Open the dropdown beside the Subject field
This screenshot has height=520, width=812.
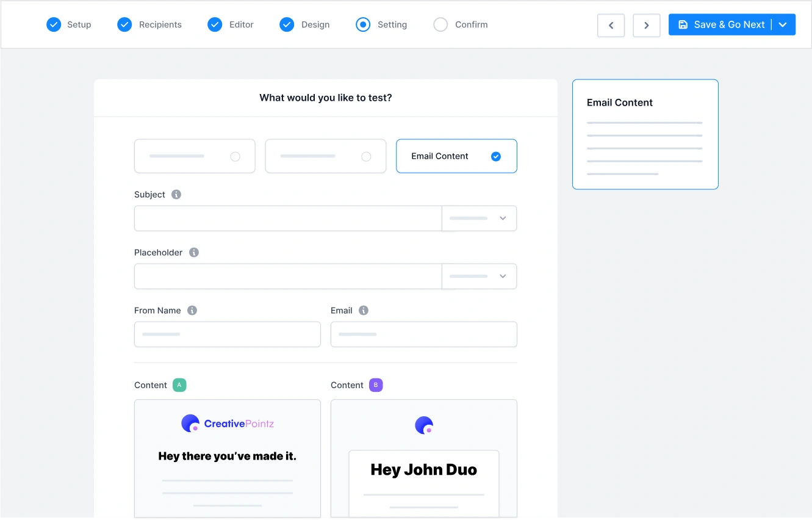point(480,218)
